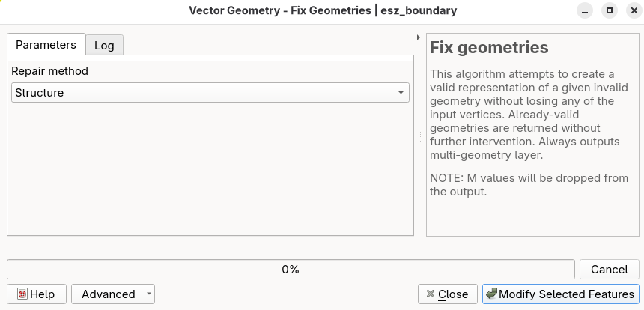Select the Parameters tab
Screen dimensions: 644x310
click(46, 45)
